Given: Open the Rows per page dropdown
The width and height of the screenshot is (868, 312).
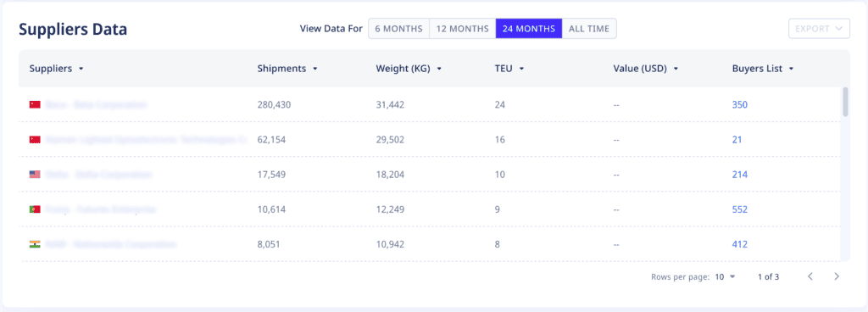Looking at the screenshot, I should click(725, 276).
